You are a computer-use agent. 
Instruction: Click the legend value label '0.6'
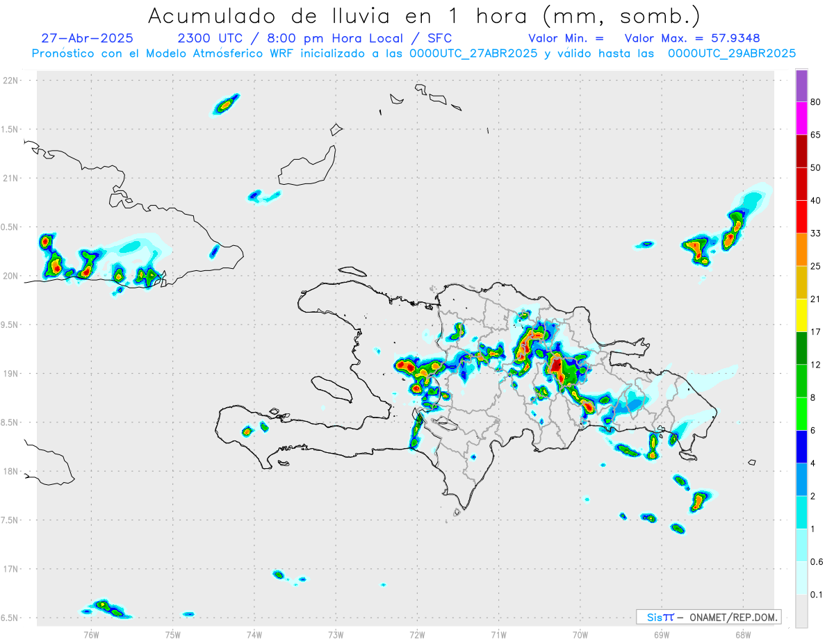tap(817, 562)
